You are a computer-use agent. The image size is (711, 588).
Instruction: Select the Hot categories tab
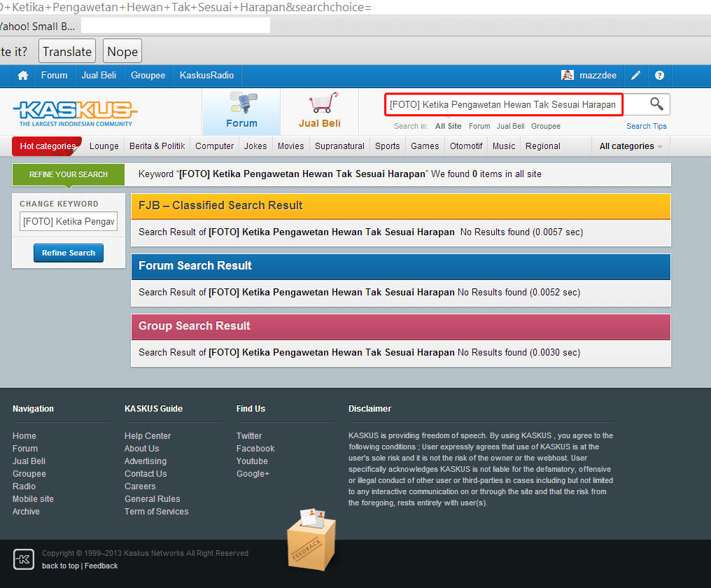pyautogui.click(x=47, y=146)
